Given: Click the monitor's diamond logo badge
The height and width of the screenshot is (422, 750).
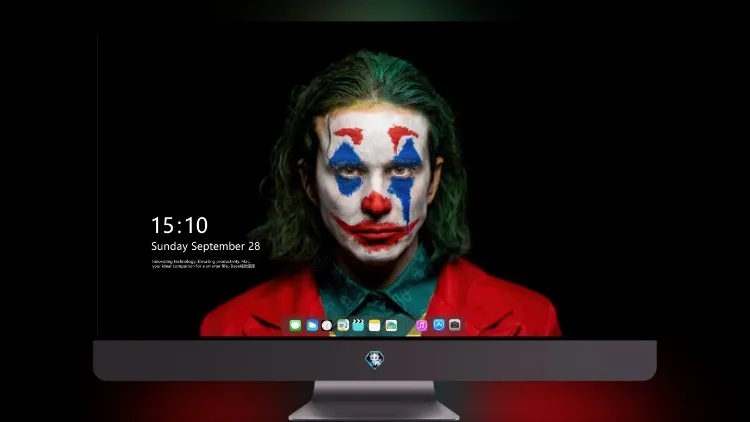Looking at the screenshot, I should [x=375, y=360].
